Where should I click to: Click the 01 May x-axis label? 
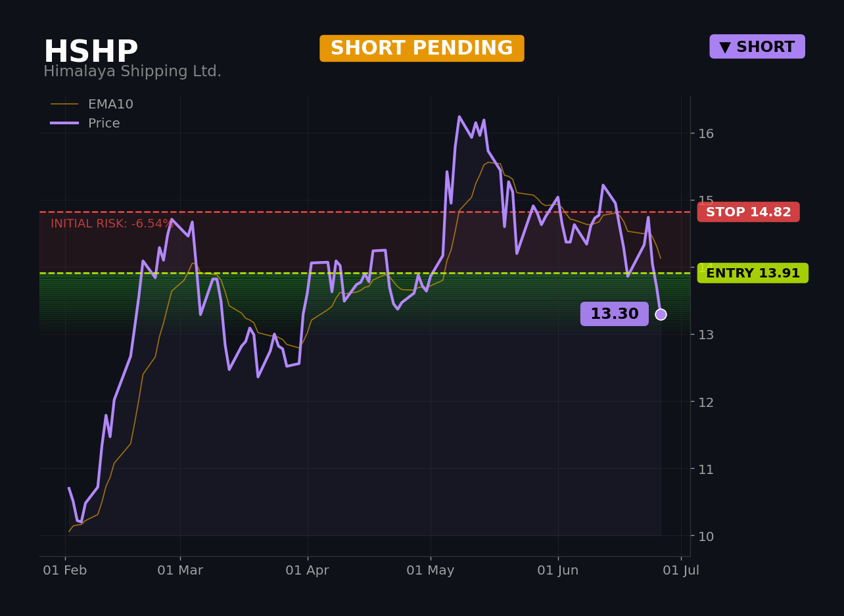point(431,571)
